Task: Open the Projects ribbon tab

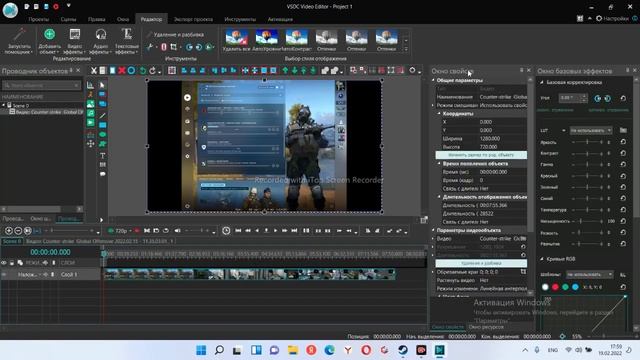Action: click(x=39, y=19)
